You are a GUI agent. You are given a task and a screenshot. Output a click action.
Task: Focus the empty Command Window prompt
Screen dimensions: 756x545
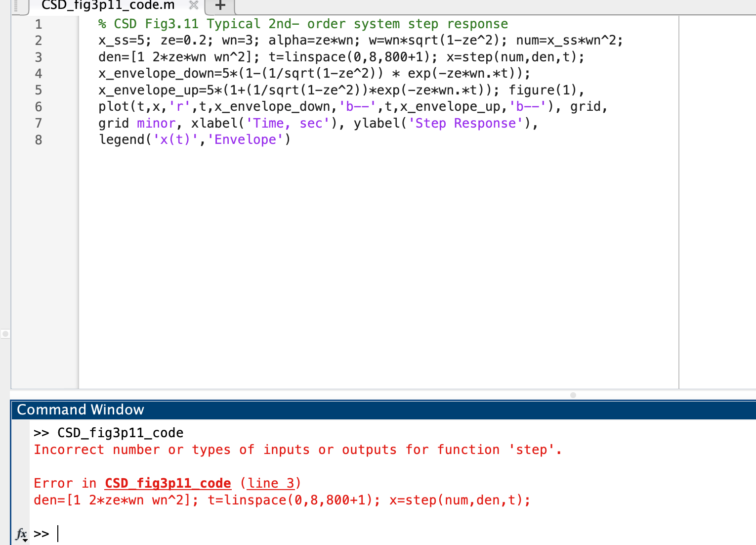pos(395,534)
